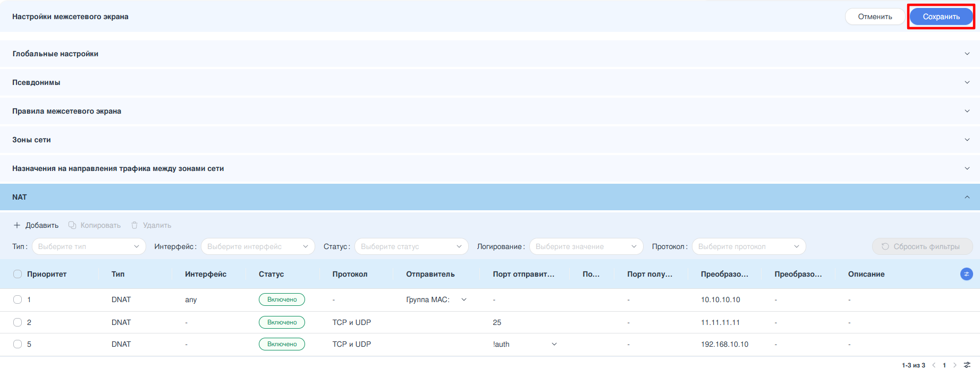Click the Описание column header
Viewport: 980px width, 377px height.
[866, 274]
